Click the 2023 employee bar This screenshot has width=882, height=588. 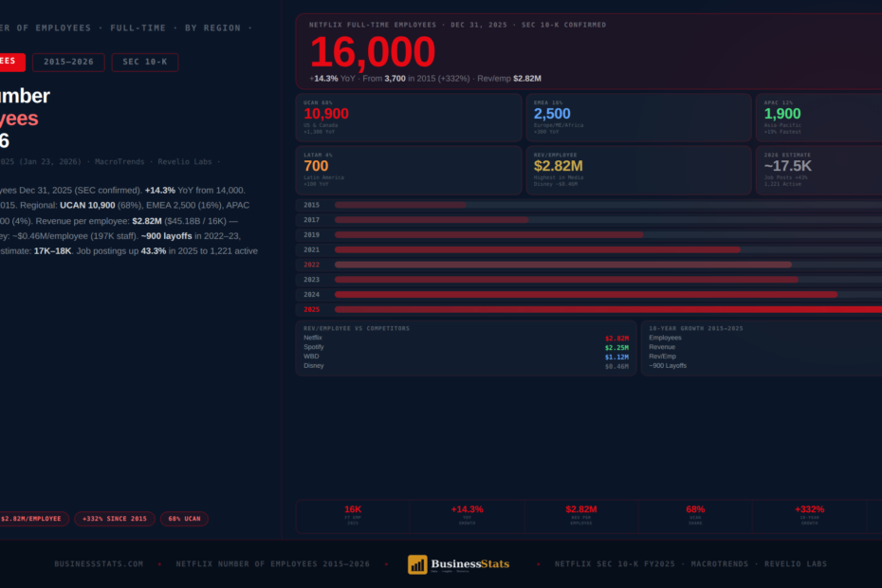(x=566, y=280)
